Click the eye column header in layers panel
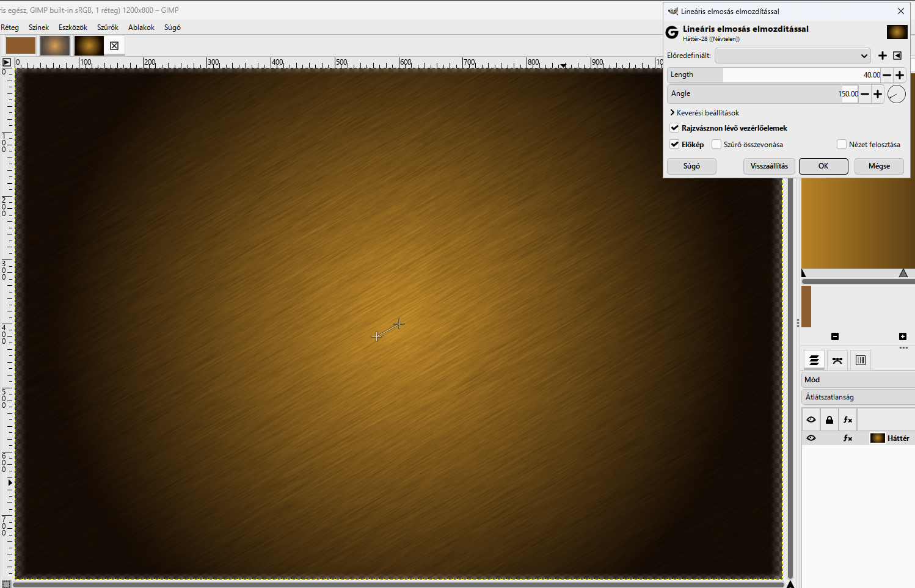This screenshot has width=915, height=588. 811,419
